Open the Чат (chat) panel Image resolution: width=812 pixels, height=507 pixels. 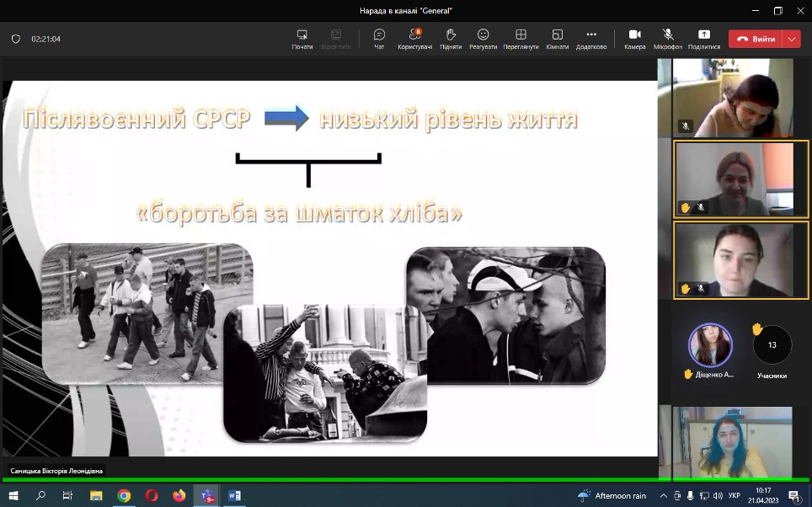(379, 39)
